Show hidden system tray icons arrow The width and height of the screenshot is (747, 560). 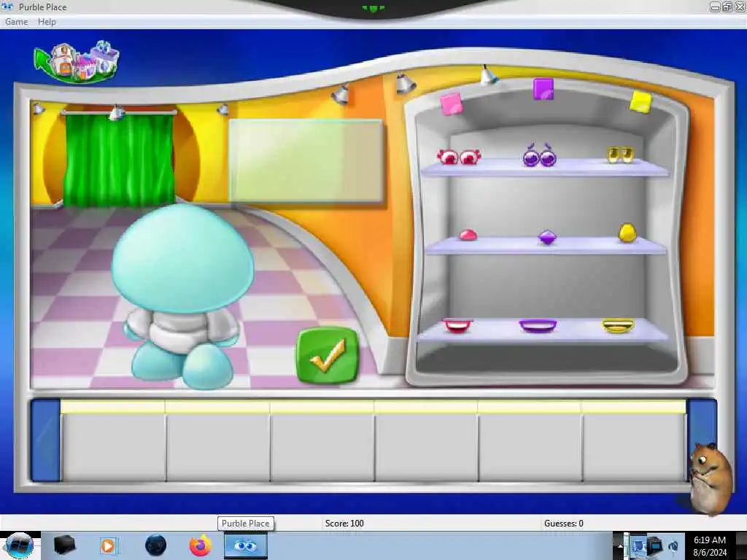(620, 545)
